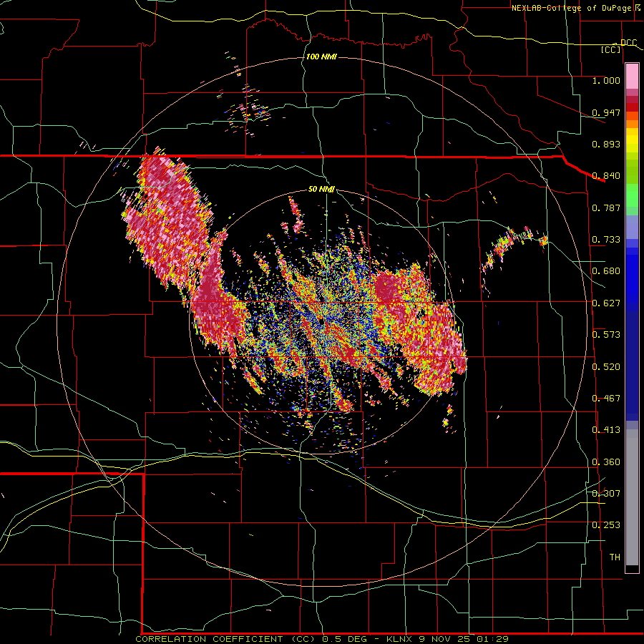Click the 0.253 legend value
644x644 pixels.
click(x=606, y=525)
